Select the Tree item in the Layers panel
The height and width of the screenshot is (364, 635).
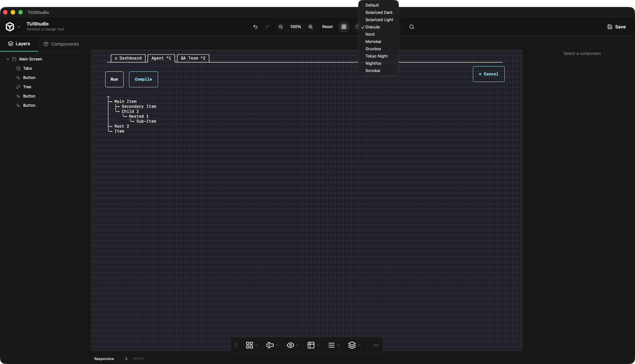(x=26, y=87)
